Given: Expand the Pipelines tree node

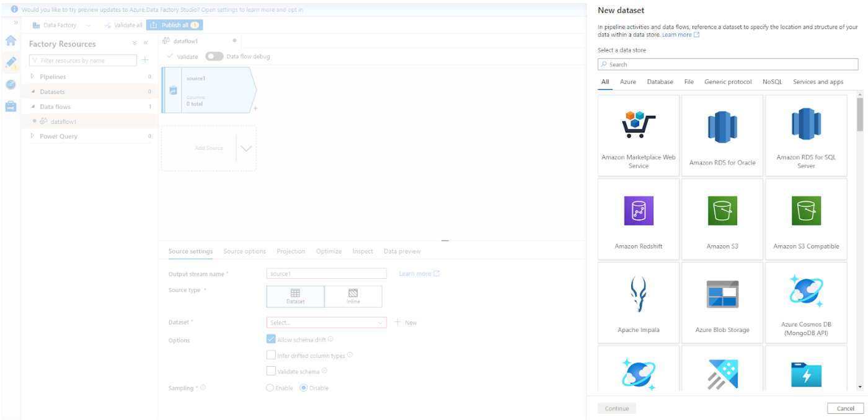Looking at the screenshot, I should coord(33,76).
